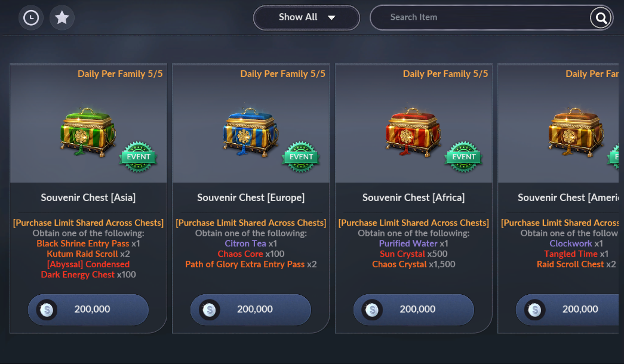This screenshot has width=624, height=364.
Task: Select the Souvenir Chest [Africa] title
Action: [x=413, y=198]
